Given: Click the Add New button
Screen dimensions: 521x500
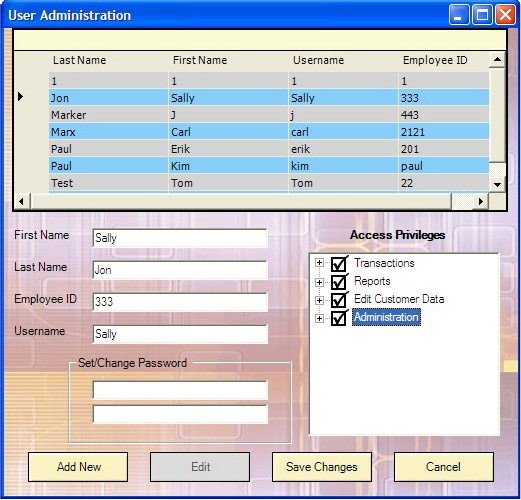Looking at the screenshot, I should tap(78, 467).
